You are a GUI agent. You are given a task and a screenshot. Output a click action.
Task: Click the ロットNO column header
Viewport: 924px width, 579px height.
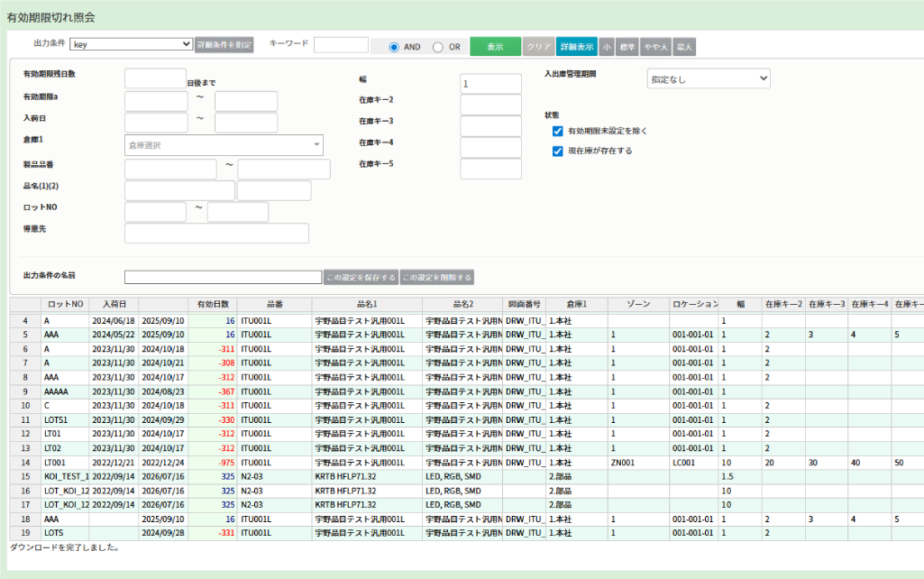click(x=65, y=304)
